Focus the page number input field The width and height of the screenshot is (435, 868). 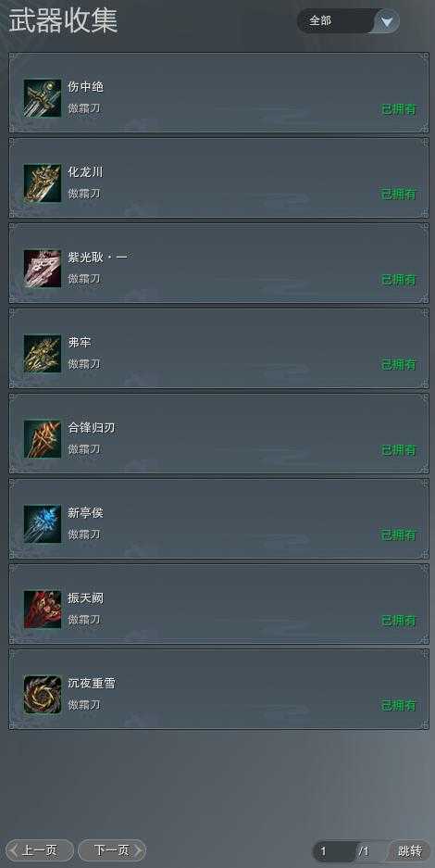pyautogui.click(x=334, y=851)
